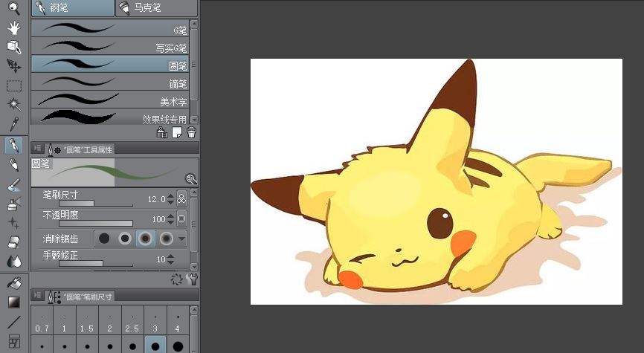Select the Frame border tool

tap(14, 342)
